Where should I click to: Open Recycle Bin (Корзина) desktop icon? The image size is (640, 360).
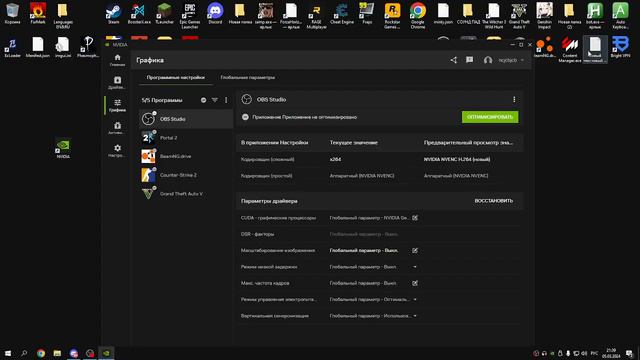(x=12, y=14)
